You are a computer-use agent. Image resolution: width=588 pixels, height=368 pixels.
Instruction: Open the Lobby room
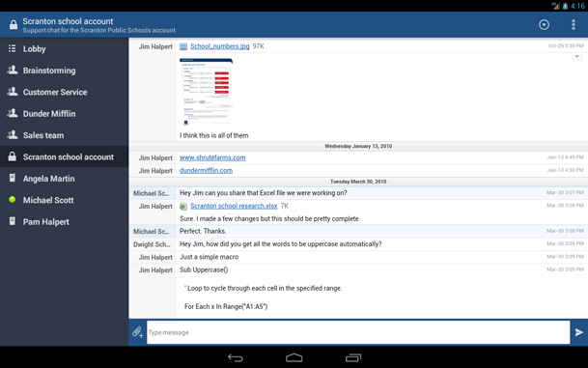[x=64, y=48]
